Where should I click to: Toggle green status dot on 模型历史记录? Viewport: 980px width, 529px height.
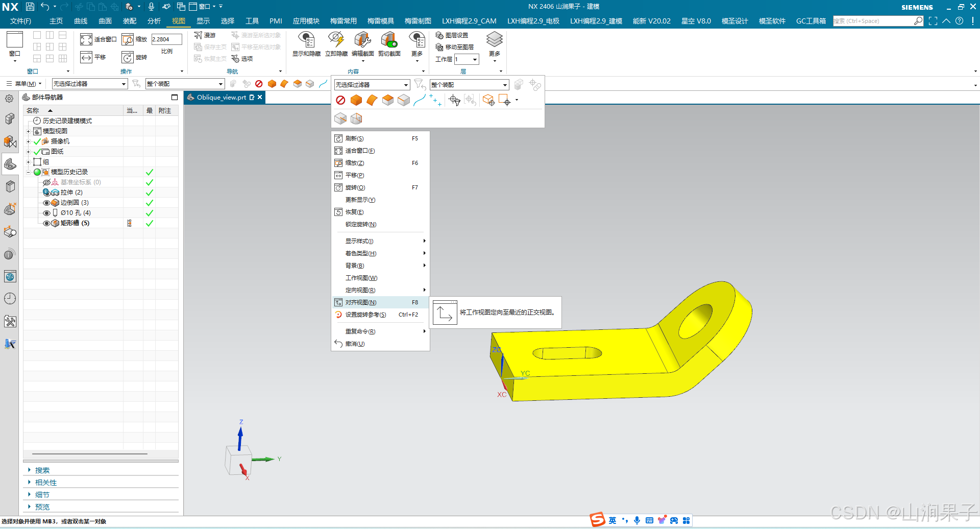[x=37, y=172]
